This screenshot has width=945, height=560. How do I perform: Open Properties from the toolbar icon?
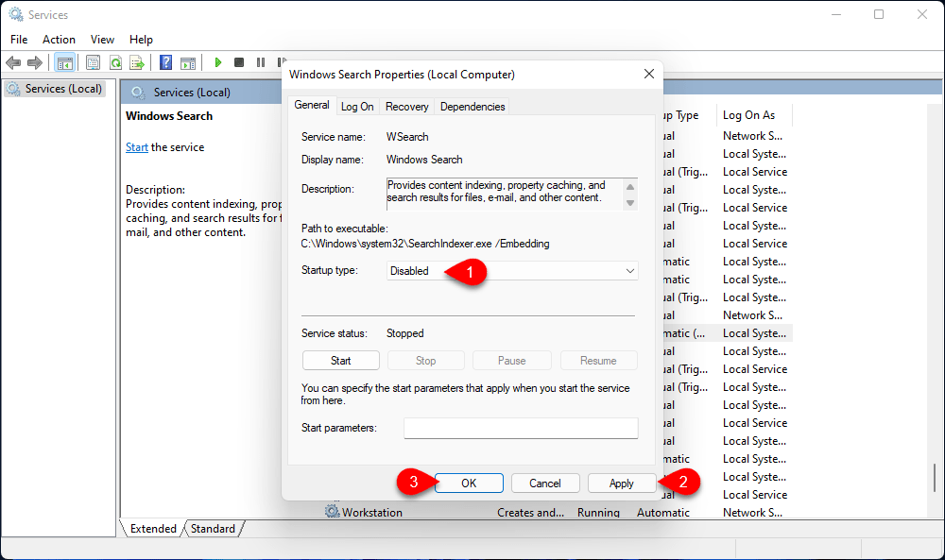coord(93,62)
